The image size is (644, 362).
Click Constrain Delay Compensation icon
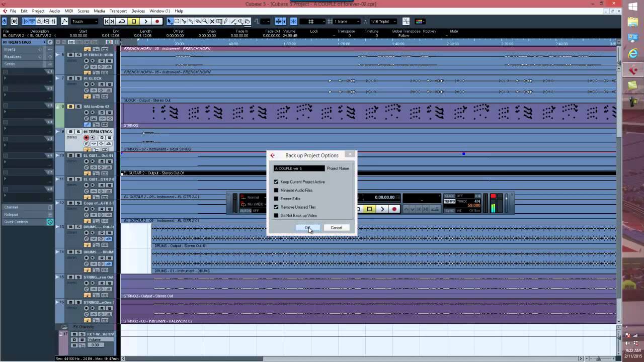[14, 21]
